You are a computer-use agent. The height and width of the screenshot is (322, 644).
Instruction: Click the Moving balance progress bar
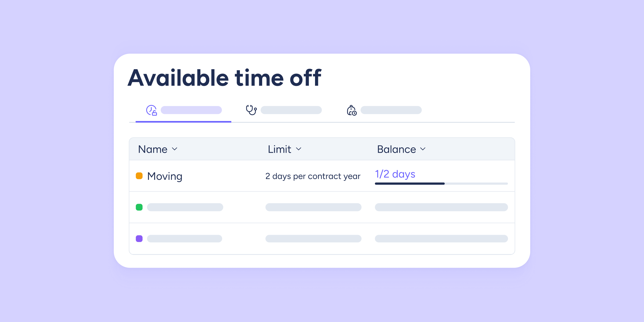(x=441, y=184)
